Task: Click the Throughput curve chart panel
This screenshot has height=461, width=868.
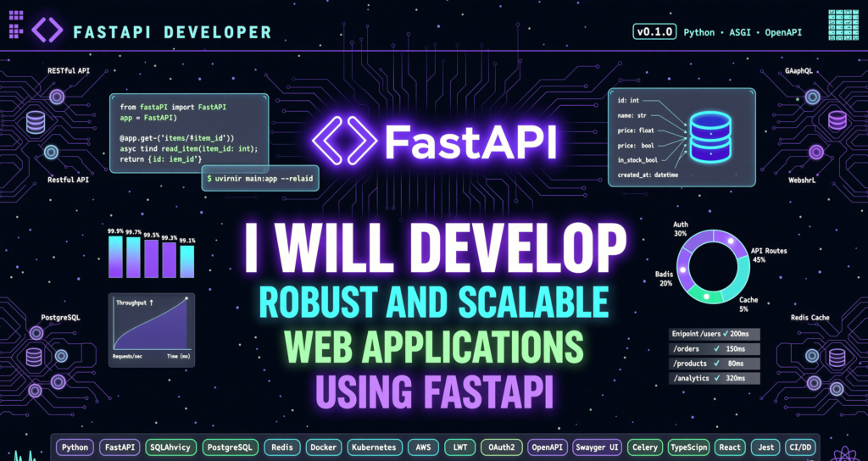Action: coord(151,330)
